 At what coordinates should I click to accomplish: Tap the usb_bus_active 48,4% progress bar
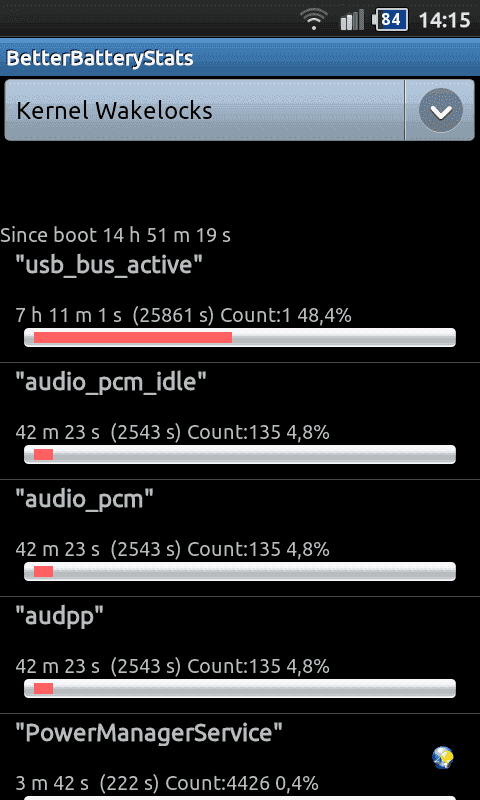240,338
